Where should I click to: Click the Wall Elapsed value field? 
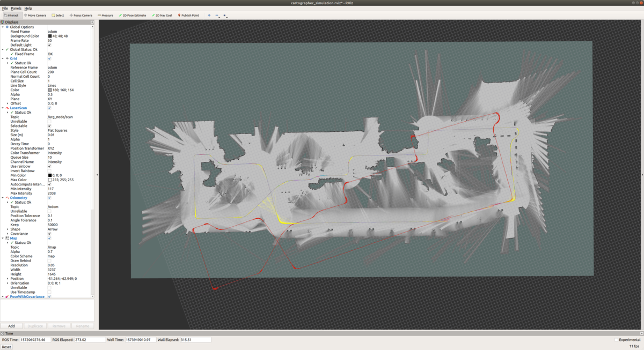click(195, 340)
